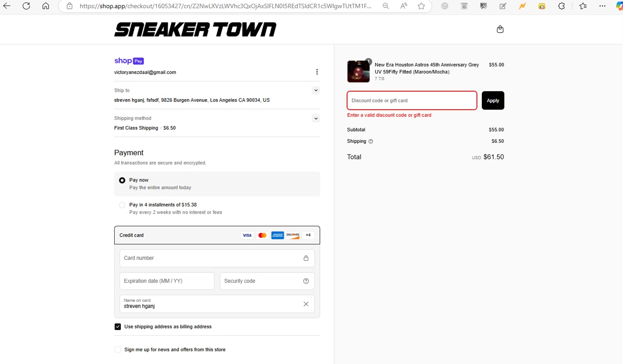View site information via the lock icon
Image resolution: width=623 pixels, height=364 pixels.
coord(70,6)
